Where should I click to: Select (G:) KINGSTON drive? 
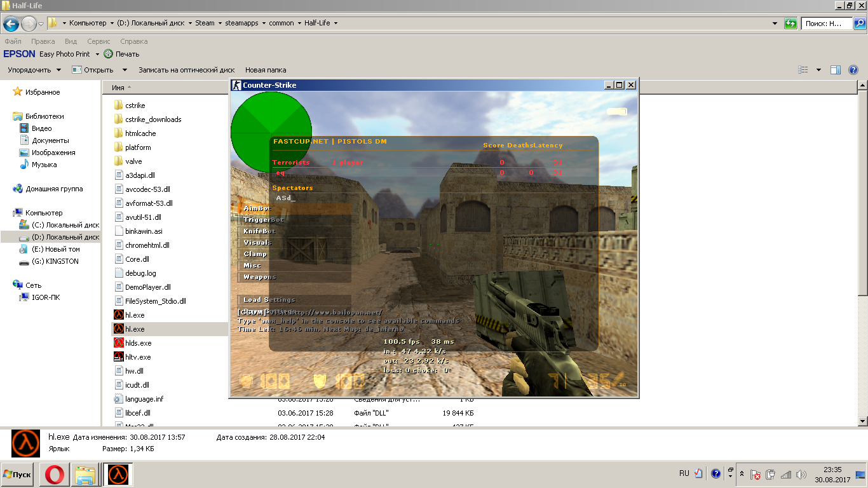tap(55, 261)
